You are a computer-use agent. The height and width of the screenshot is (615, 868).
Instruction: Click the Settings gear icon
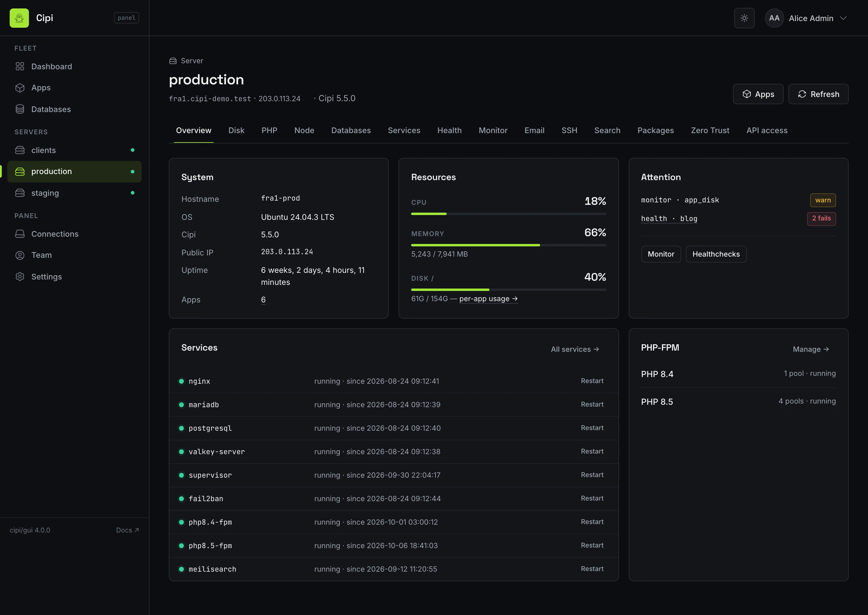[x=20, y=277]
